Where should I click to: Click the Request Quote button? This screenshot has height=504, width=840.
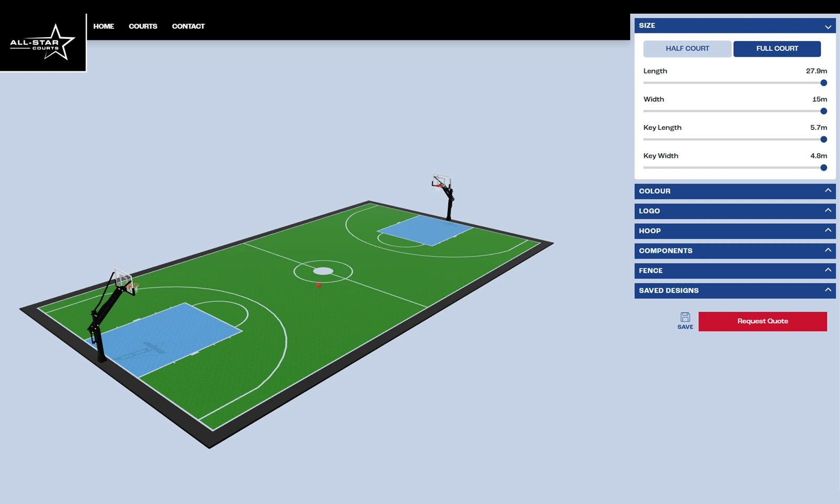pyautogui.click(x=762, y=321)
